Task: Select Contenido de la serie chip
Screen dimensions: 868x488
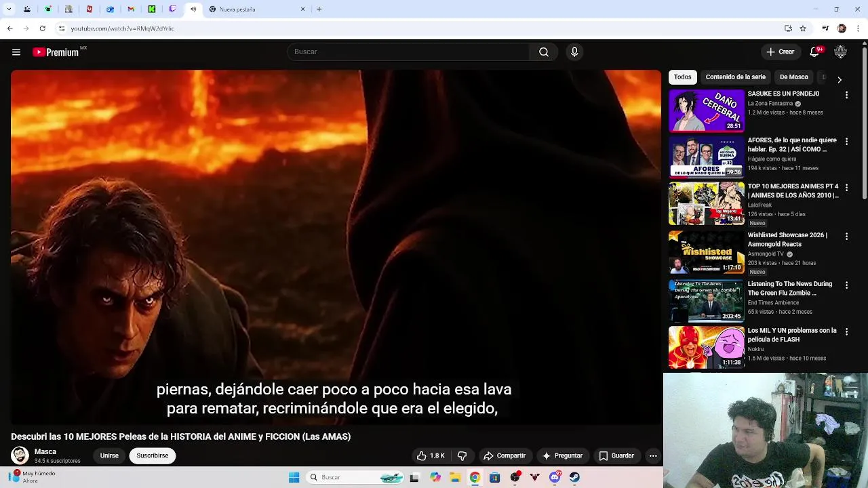Action: [x=735, y=77]
